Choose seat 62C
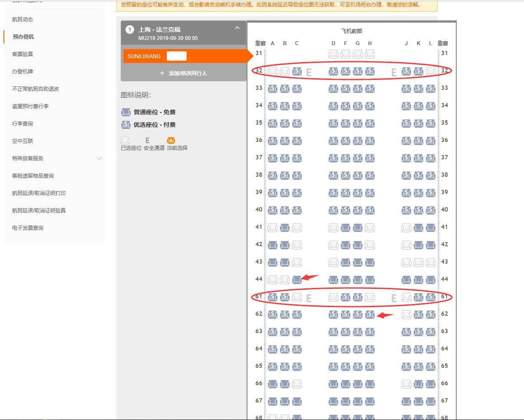Viewport: 524px width, 420px height. point(297,314)
